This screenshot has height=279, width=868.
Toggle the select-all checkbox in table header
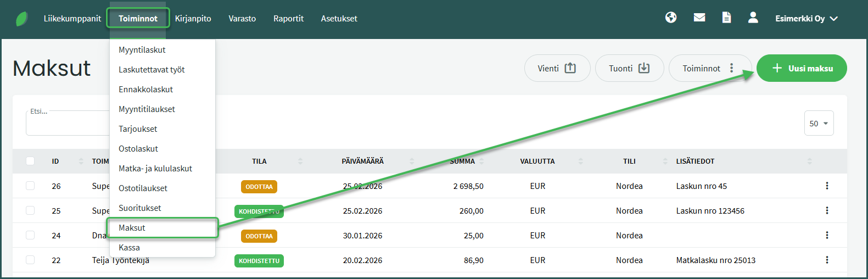(x=30, y=161)
